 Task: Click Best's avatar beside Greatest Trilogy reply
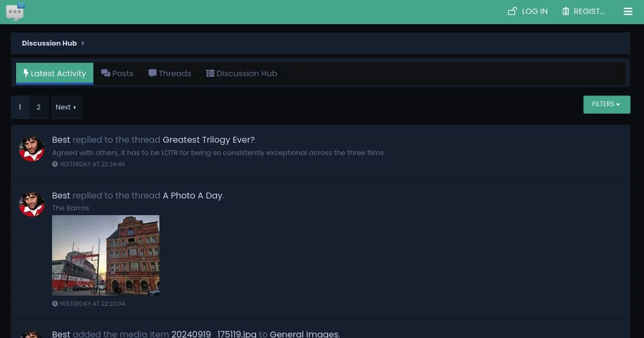click(32, 149)
